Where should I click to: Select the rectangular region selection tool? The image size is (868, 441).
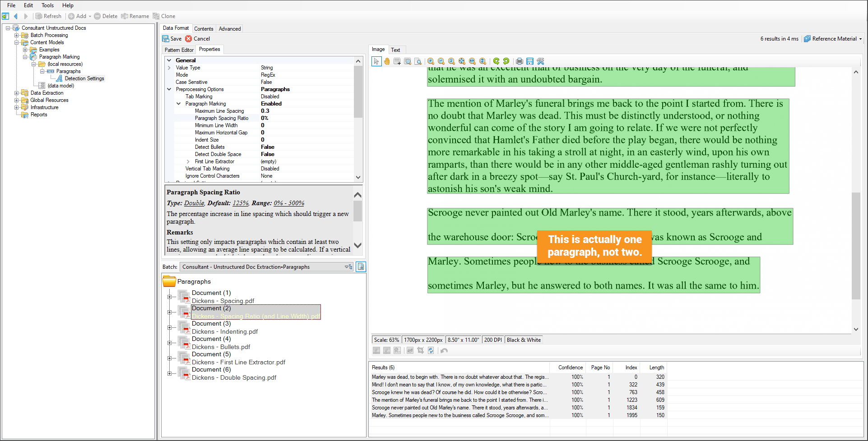coord(397,61)
